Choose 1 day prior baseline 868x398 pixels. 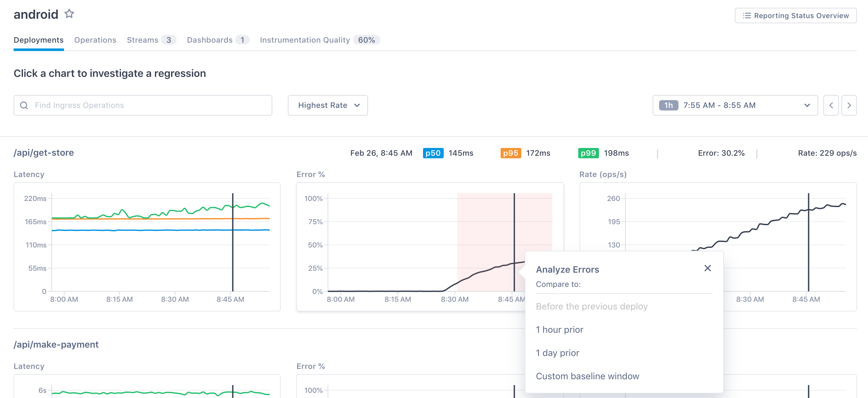pos(557,352)
